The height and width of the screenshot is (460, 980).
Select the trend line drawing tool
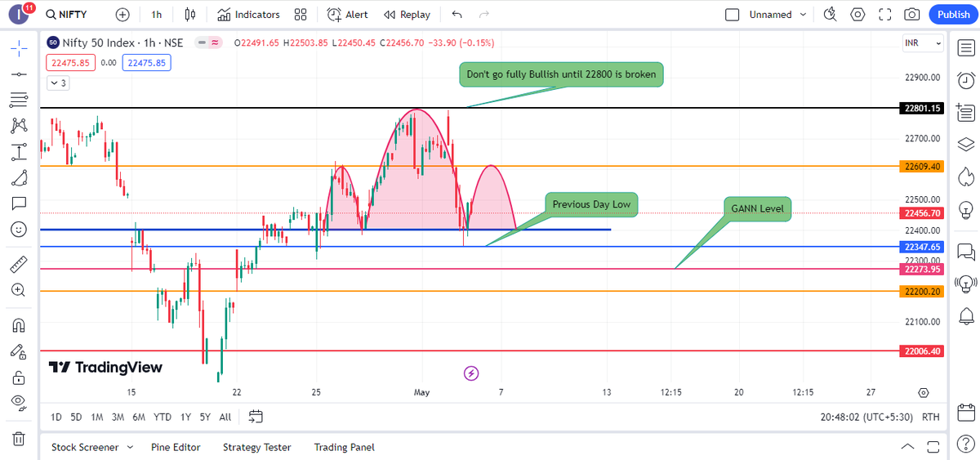[19, 74]
